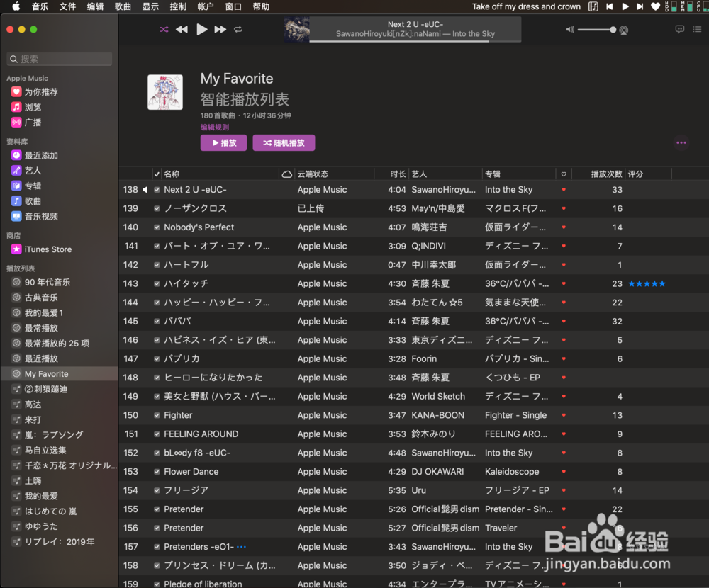Open the 歌曲 menu

tap(123, 6)
